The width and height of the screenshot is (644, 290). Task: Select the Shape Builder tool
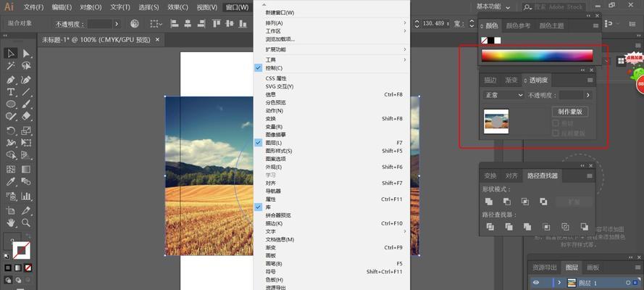[x=11, y=155]
